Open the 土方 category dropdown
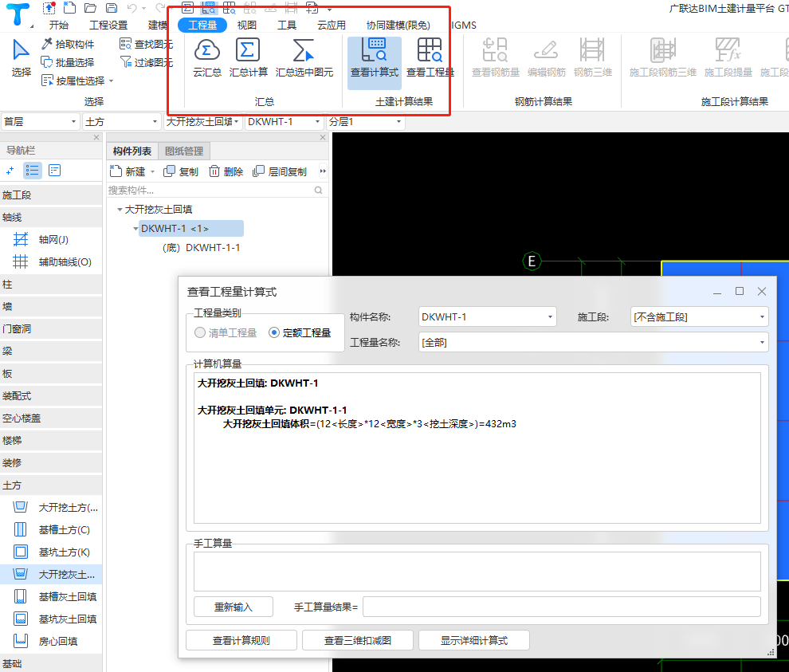This screenshot has width=789, height=672. (x=121, y=122)
